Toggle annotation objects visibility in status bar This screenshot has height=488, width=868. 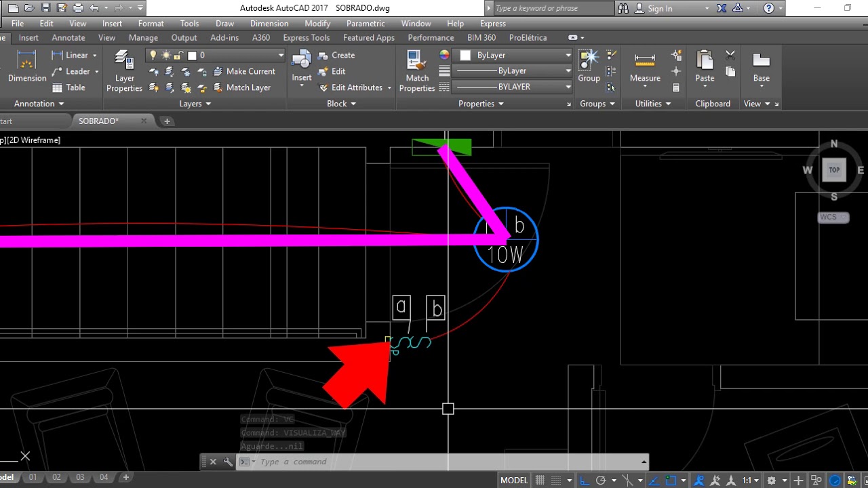coord(698,480)
